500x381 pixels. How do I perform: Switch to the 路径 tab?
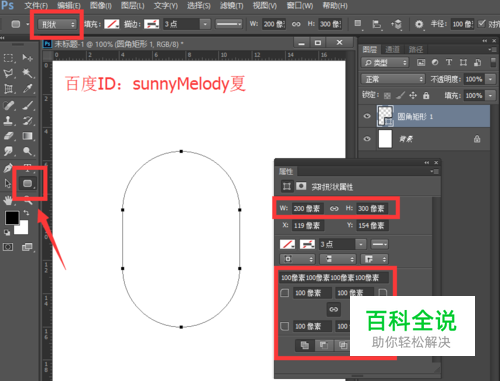point(416,49)
